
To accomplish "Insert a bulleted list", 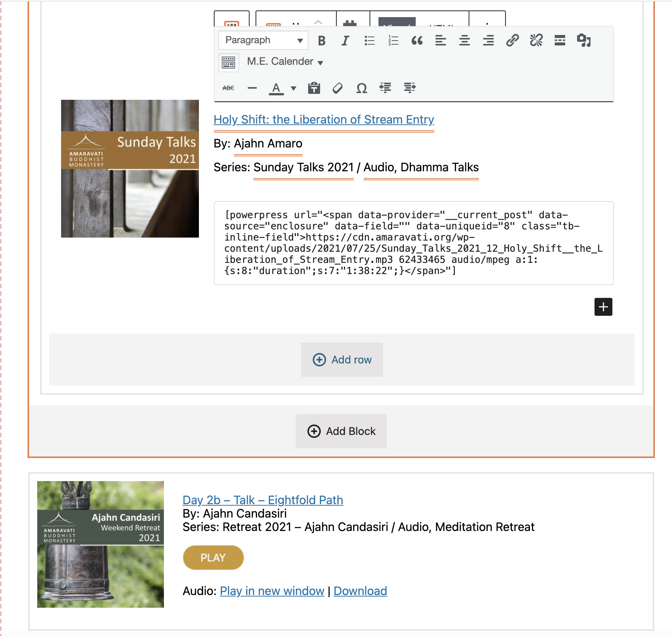I will coord(369,40).
